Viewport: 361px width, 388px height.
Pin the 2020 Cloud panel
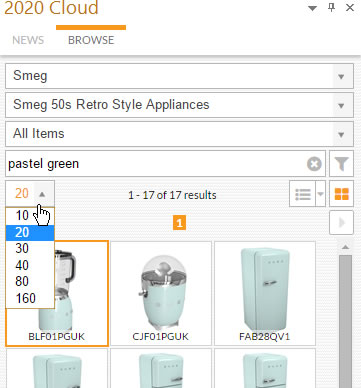pos(331,7)
